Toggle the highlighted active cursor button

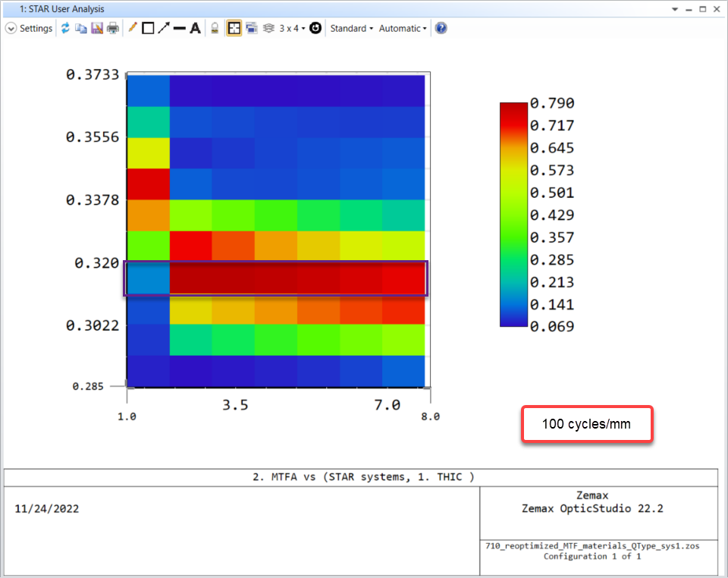pyautogui.click(x=234, y=28)
